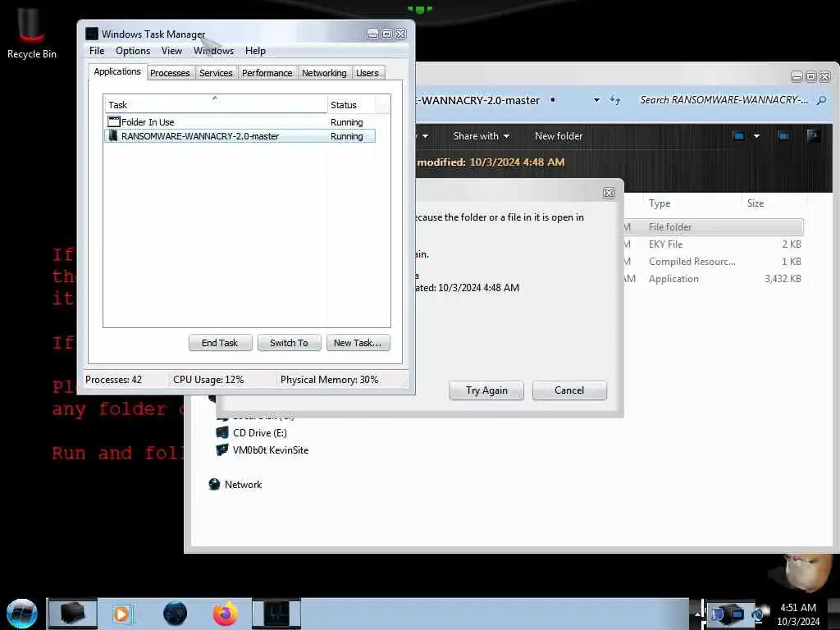Launch Firefox from the taskbar
840x630 pixels.
226,614
